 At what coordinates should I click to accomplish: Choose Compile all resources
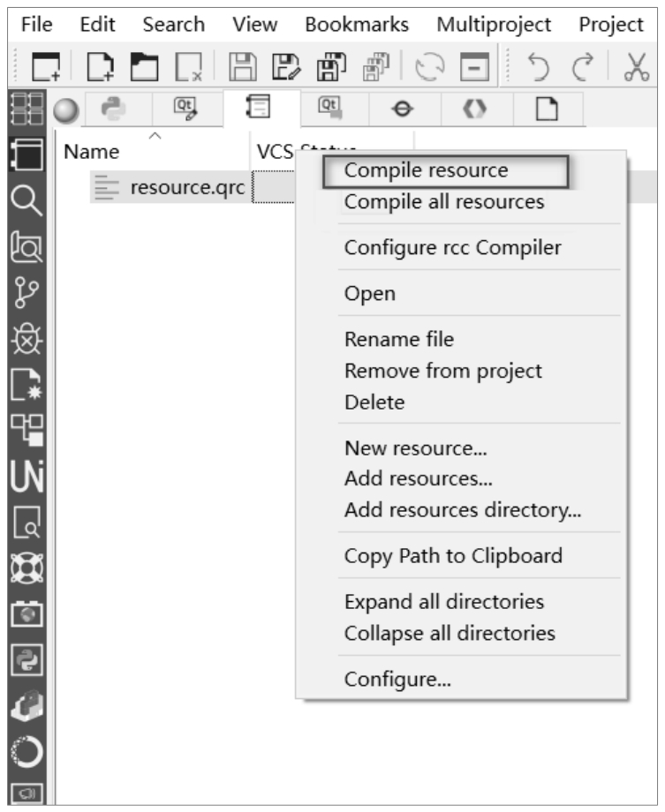click(x=444, y=201)
